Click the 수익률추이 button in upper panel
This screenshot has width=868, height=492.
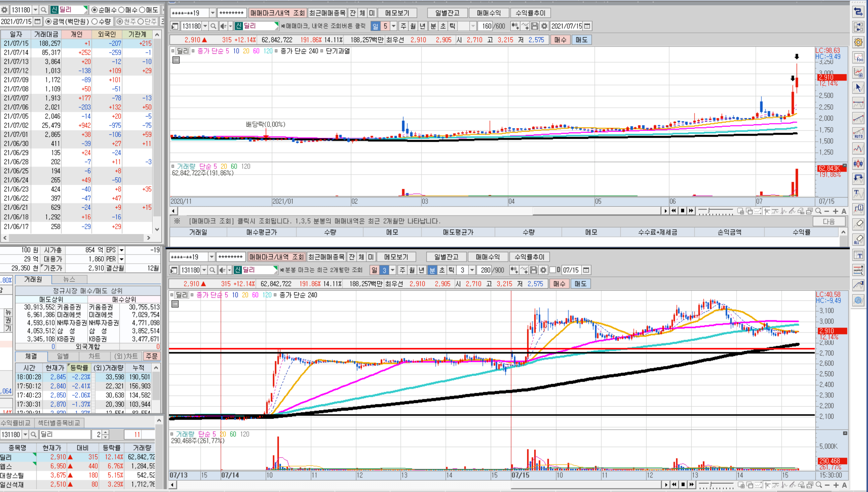tap(530, 13)
